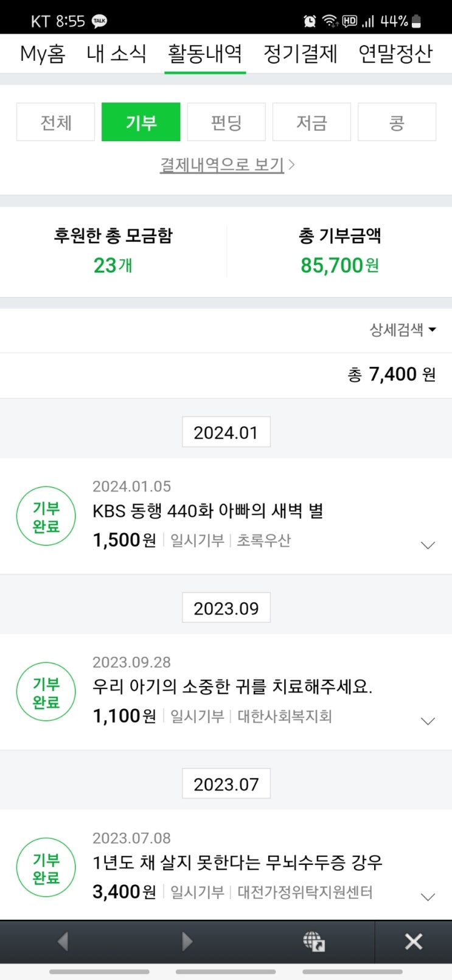The width and height of the screenshot is (452, 980).
Task: Expand the KBS 동행 440화 donation details
Action: coord(428,545)
